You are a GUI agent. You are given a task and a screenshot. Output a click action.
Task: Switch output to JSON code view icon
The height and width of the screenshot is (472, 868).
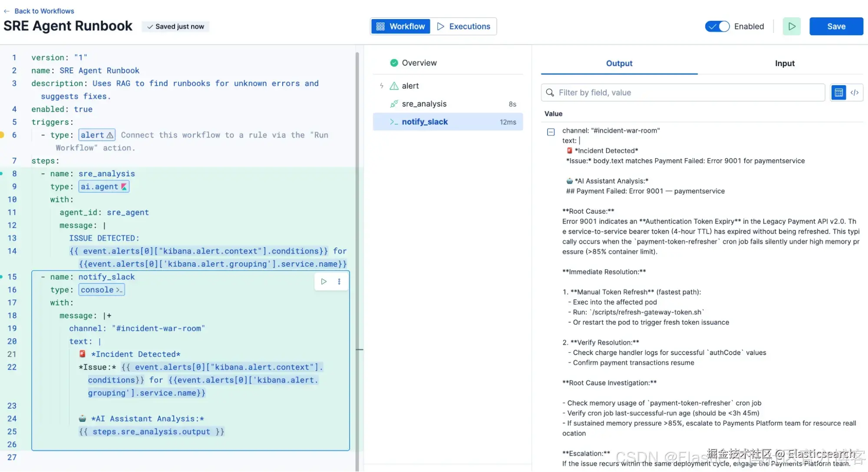tap(855, 92)
